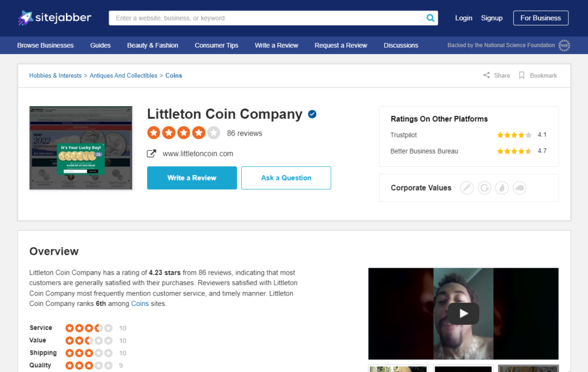The height and width of the screenshot is (372, 588).
Task: Open Hobbies & Interests breadcrumb
Action: [x=55, y=75]
